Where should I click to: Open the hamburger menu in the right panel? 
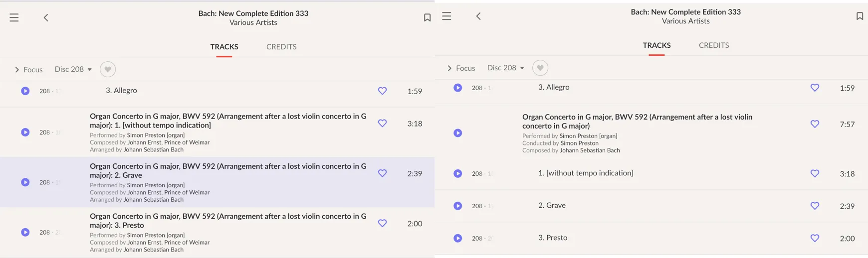pyautogui.click(x=446, y=16)
